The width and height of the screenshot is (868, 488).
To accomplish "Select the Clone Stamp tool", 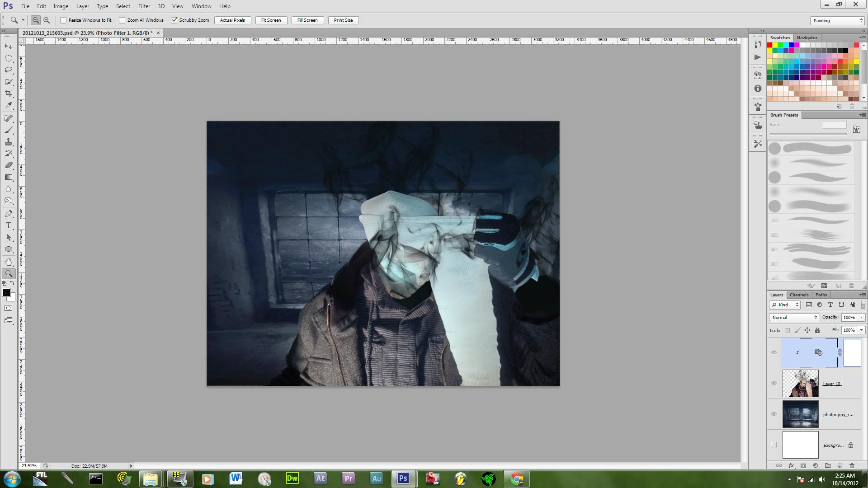I will (9, 142).
